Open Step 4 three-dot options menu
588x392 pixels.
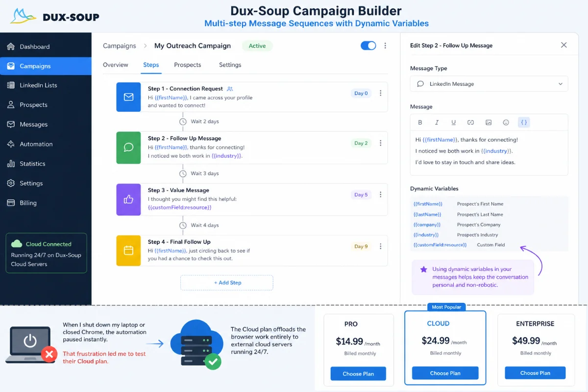tap(381, 246)
